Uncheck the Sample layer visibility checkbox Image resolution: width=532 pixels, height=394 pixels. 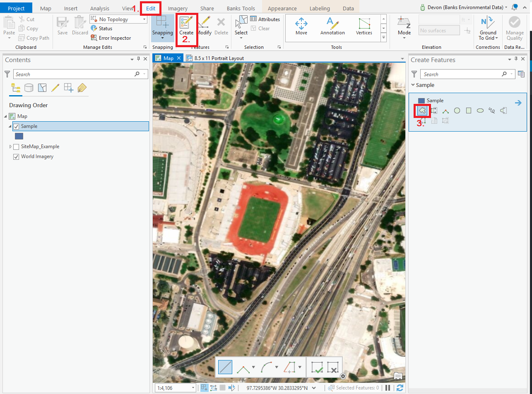click(16, 126)
